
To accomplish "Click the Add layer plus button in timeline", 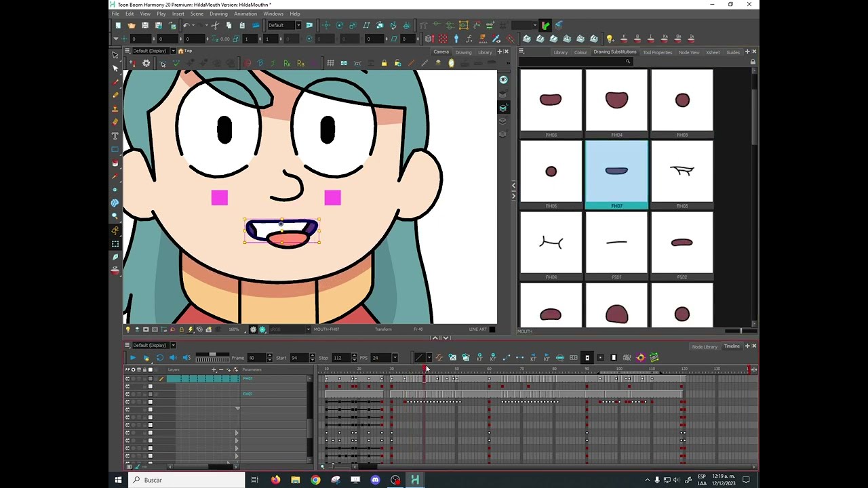I will pyautogui.click(x=214, y=369).
